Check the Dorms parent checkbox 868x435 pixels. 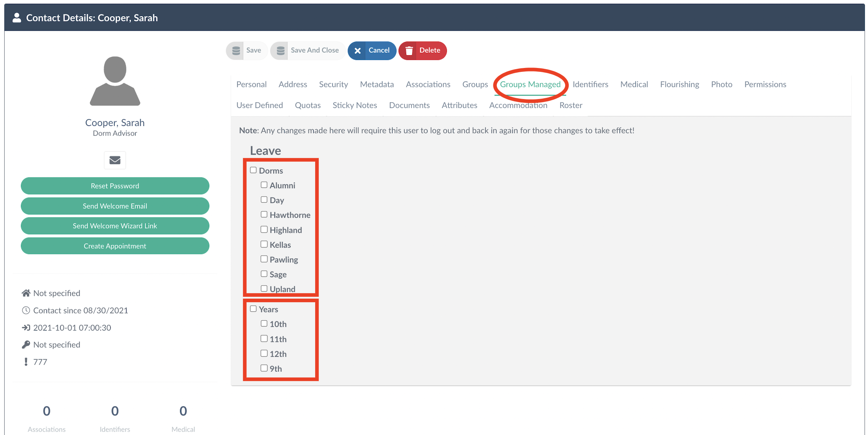coord(253,170)
